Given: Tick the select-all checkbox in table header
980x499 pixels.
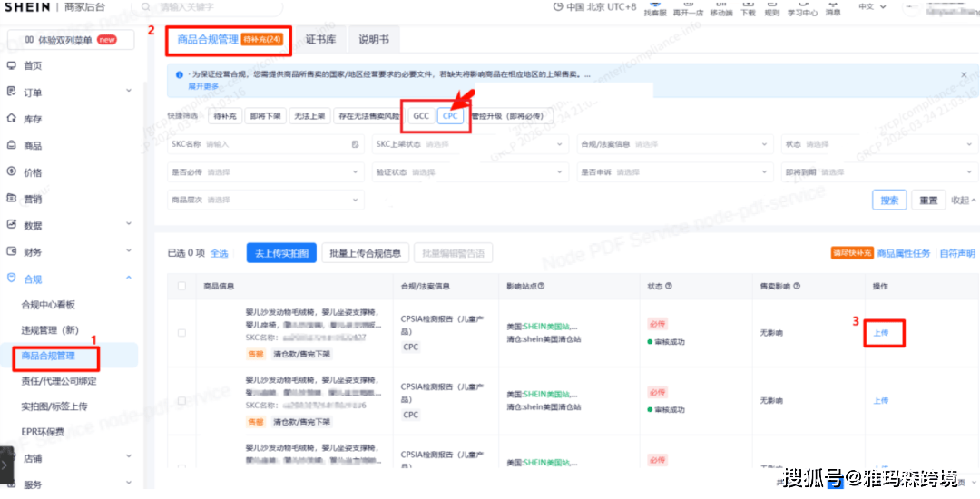Looking at the screenshot, I should (181, 286).
